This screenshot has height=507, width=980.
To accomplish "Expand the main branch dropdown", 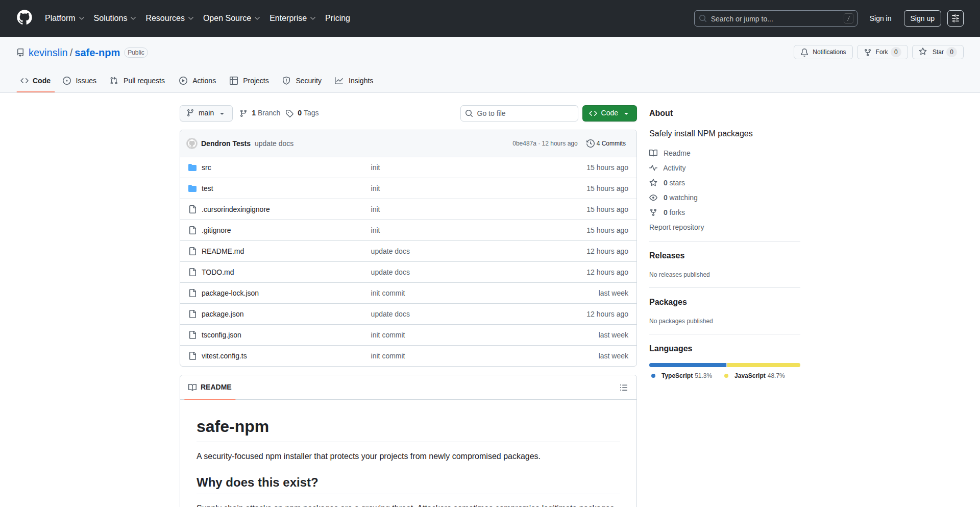I will pyautogui.click(x=206, y=113).
